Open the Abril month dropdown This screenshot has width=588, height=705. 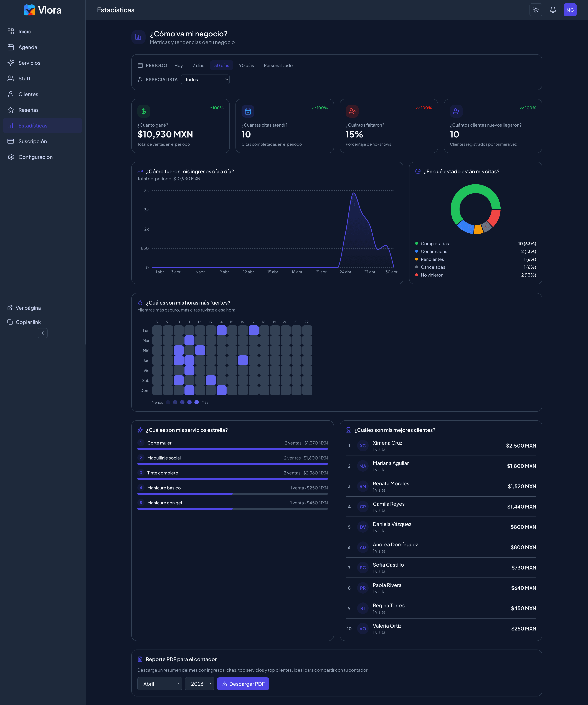tap(159, 684)
